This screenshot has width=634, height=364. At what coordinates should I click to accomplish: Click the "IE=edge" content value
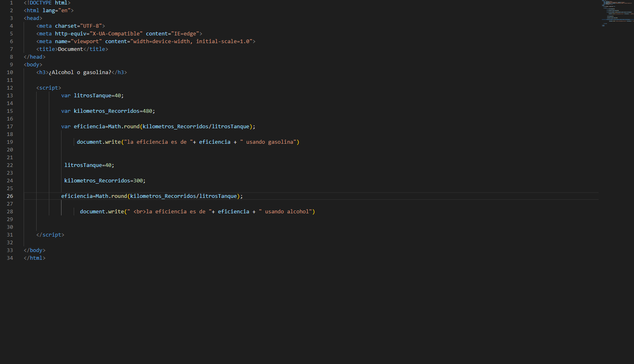coord(185,34)
